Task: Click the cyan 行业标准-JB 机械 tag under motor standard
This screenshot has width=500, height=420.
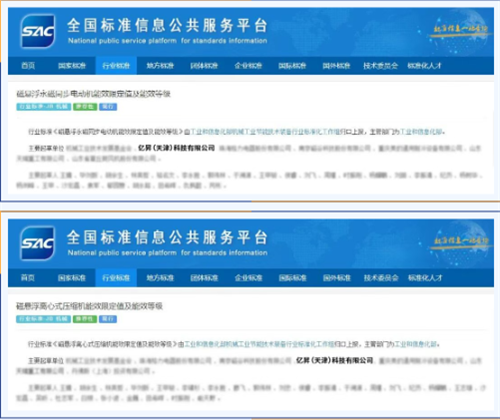Action: pyautogui.click(x=44, y=107)
